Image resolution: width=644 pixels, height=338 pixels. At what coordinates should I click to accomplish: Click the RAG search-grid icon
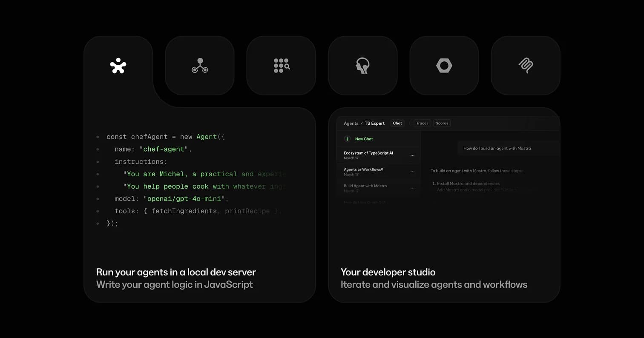tap(281, 66)
